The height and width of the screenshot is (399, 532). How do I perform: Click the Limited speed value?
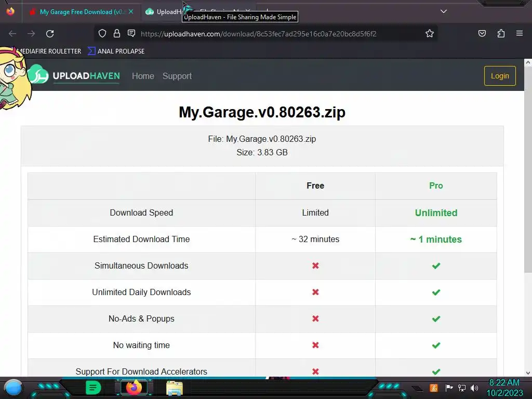coord(315,212)
